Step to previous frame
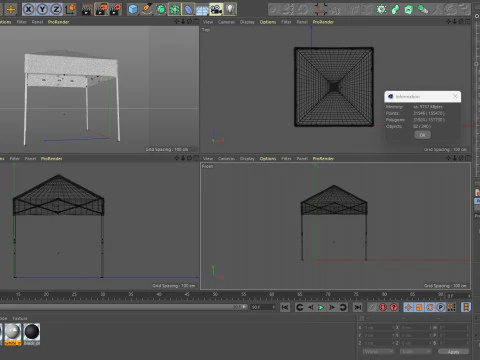This screenshot has width=480, height=360. [310, 307]
